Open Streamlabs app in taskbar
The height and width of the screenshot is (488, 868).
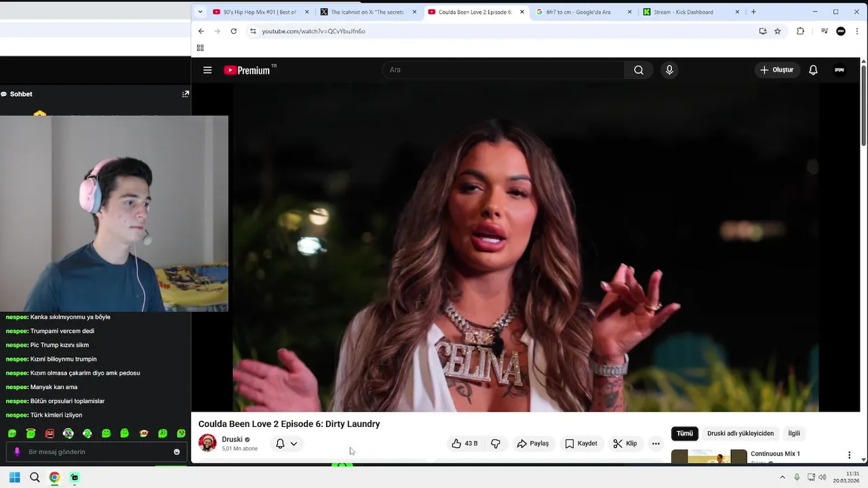[x=75, y=477]
